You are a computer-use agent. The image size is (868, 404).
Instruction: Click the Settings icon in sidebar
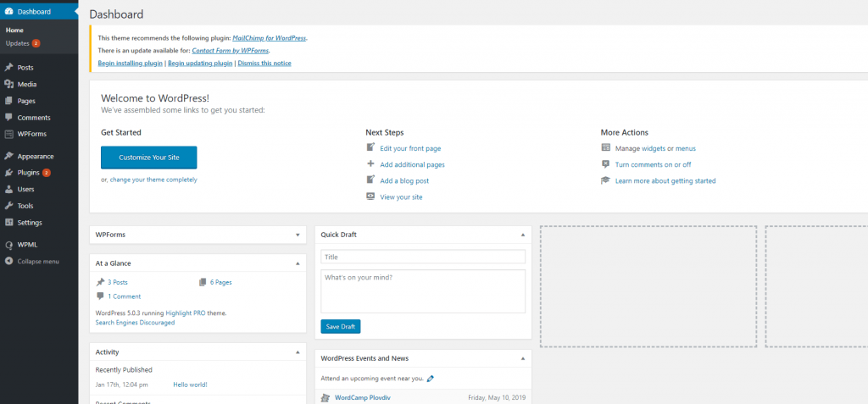[8, 223]
